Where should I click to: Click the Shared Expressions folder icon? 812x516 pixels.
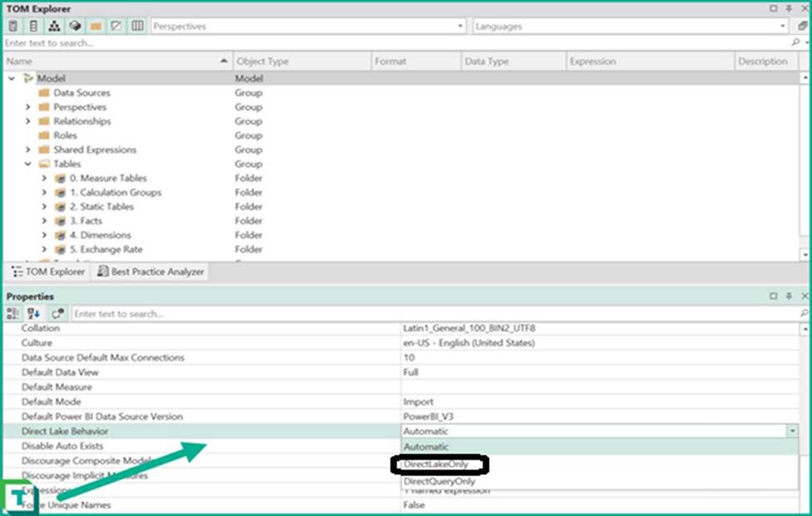(x=44, y=150)
